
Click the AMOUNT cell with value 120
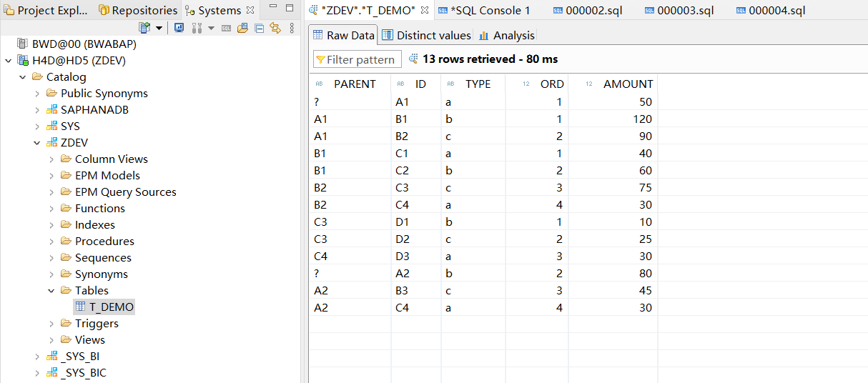click(612, 119)
